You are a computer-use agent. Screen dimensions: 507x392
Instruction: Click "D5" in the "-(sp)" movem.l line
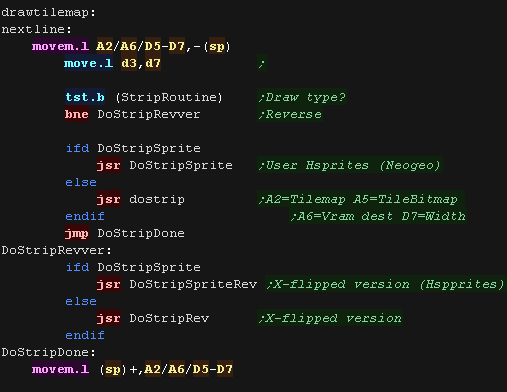tap(153, 46)
